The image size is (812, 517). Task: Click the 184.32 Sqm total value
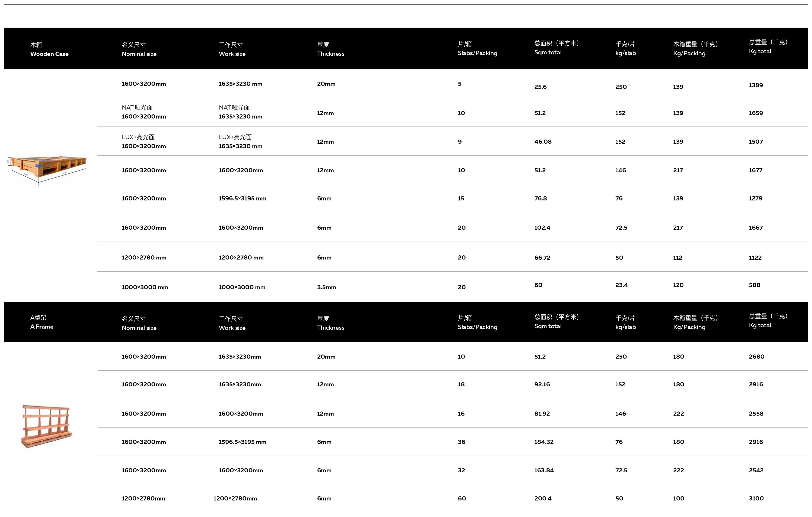[x=544, y=442]
